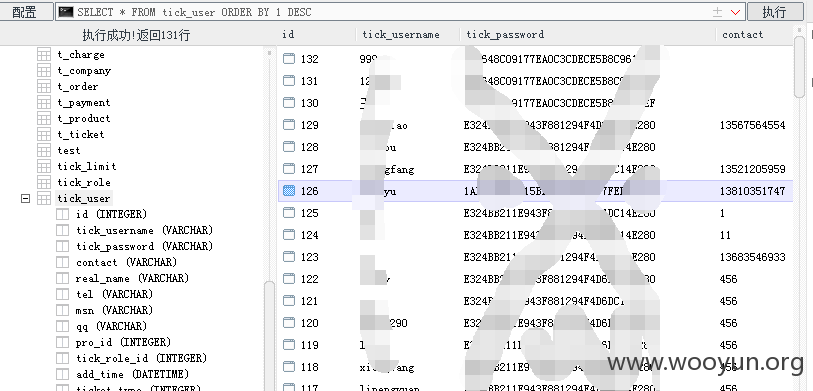
Task: Click row icon for id 127
Action: (x=289, y=169)
